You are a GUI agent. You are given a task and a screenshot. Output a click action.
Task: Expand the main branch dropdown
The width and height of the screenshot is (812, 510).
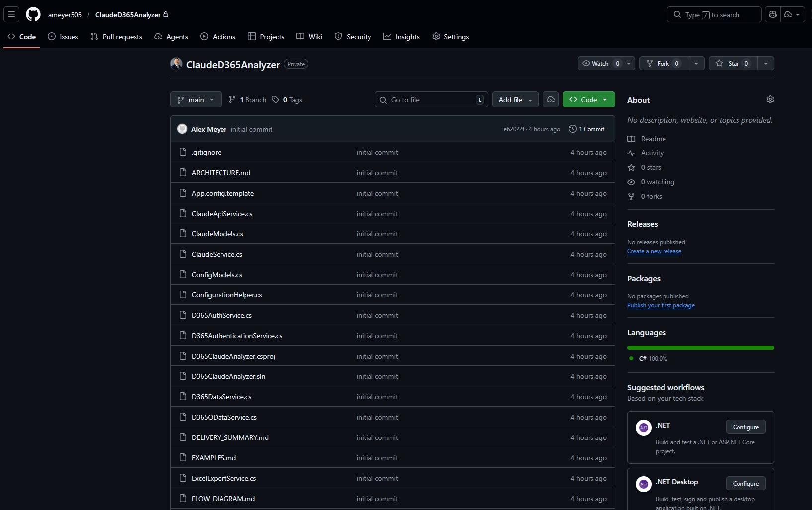click(x=196, y=100)
